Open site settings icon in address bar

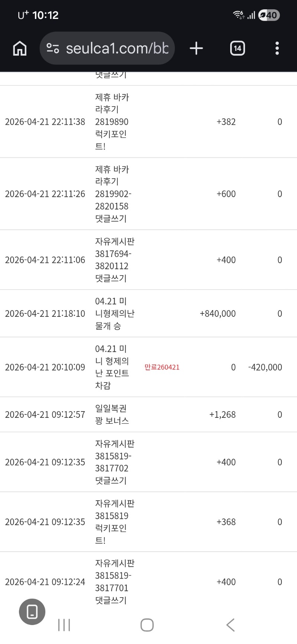tap(53, 48)
